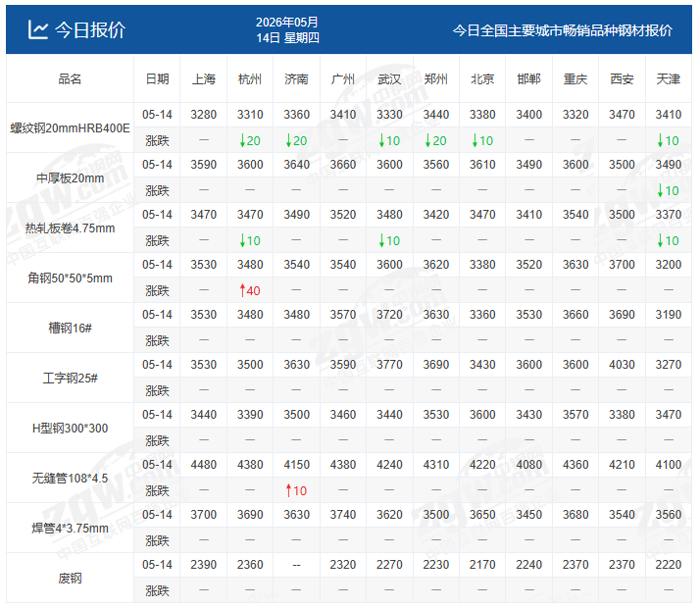
Task: Click 螺纹钢 Jinan down 20 indicator
Action: 296,141
